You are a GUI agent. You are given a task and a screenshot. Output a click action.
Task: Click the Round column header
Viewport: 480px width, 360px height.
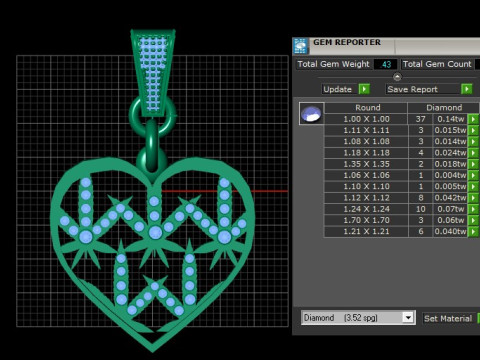click(x=366, y=108)
